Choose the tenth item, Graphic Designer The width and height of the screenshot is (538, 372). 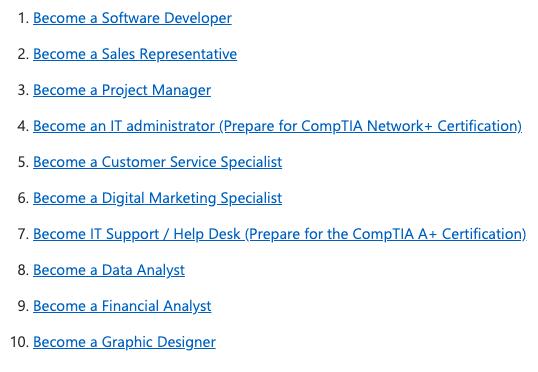[x=124, y=342]
